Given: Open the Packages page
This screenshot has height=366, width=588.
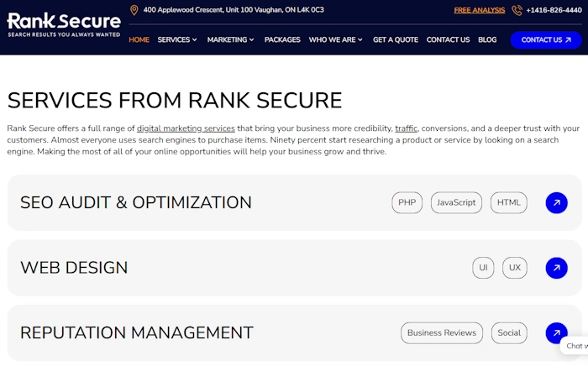Looking at the screenshot, I should click(x=282, y=39).
